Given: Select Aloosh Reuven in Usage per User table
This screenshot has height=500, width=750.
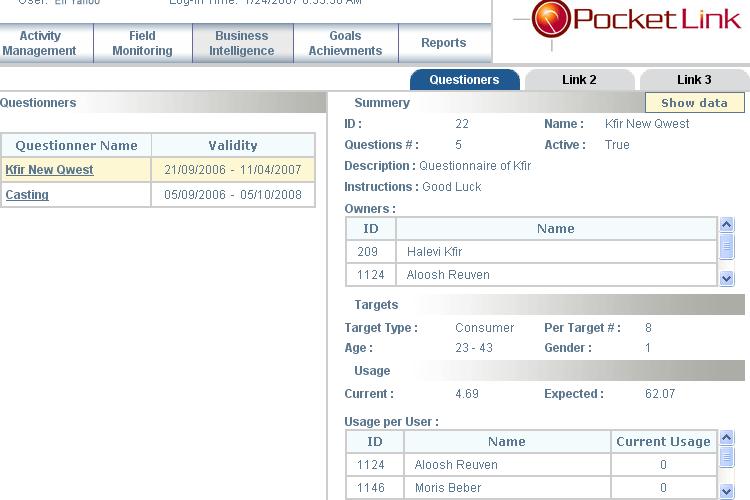Looking at the screenshot, I should 507,465.
